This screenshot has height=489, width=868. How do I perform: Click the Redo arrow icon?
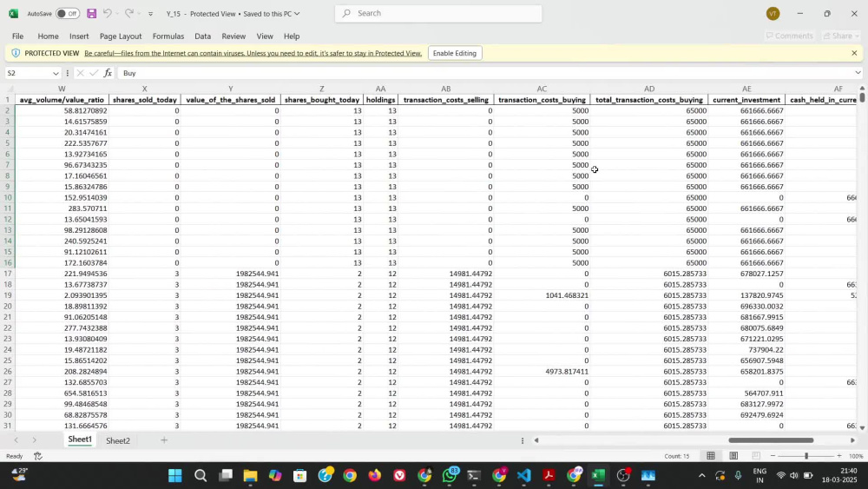pos(129,13)
